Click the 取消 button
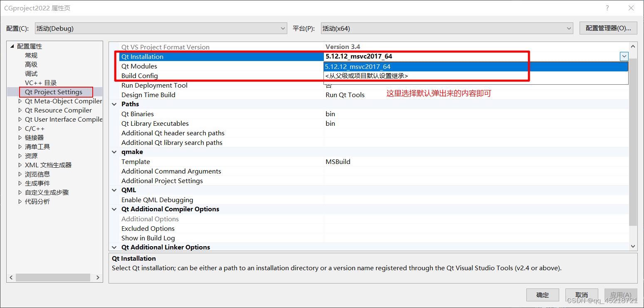The image size is (644, 308). click(582, 295)
